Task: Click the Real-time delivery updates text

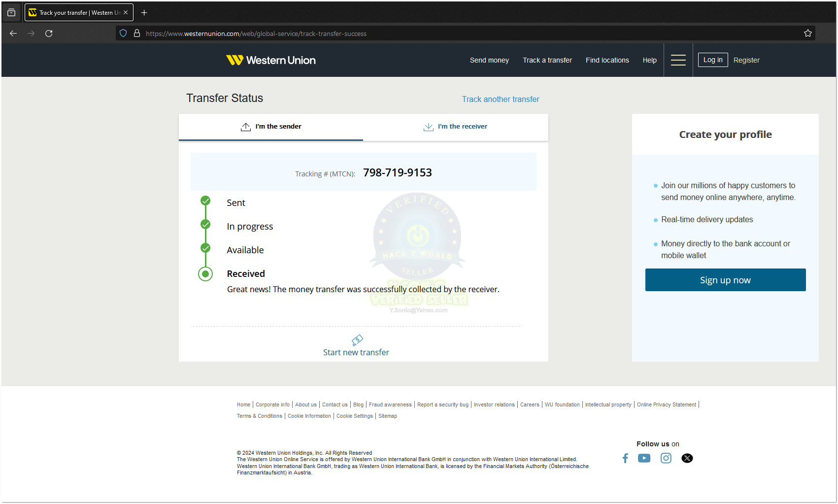Action: (707, 219)
